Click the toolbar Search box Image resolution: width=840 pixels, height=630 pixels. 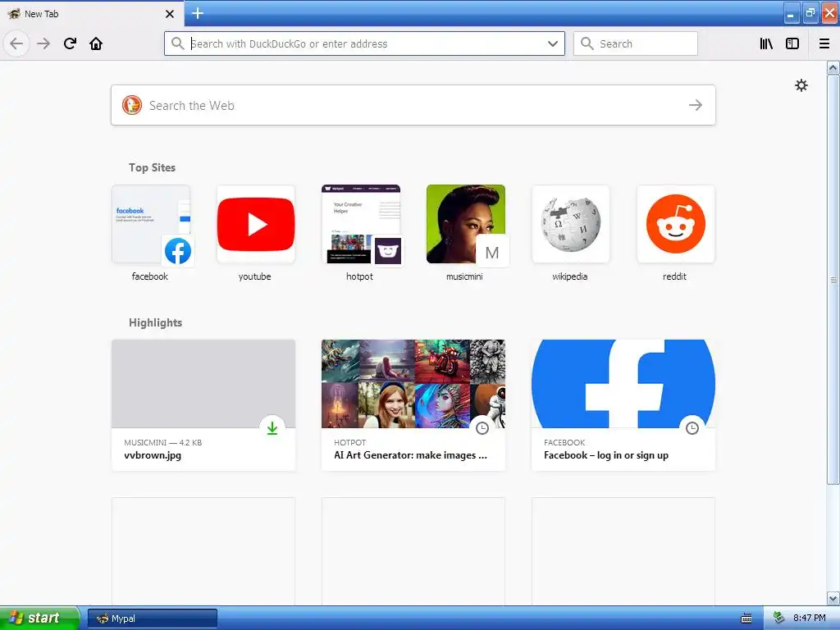coord(636,43)
